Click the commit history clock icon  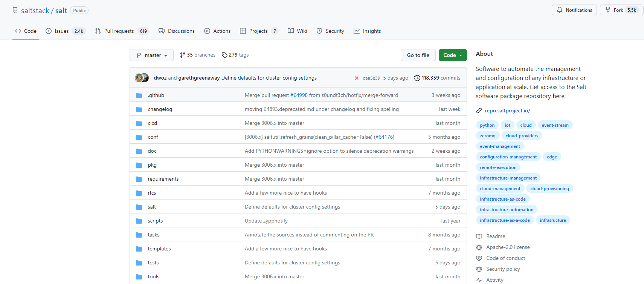[x=417, y=78]
